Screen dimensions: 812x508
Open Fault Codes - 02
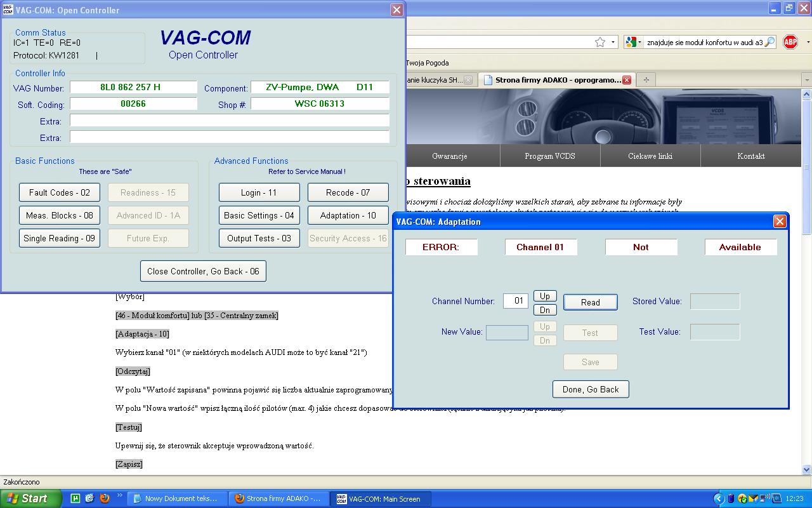tap(60, 192)
